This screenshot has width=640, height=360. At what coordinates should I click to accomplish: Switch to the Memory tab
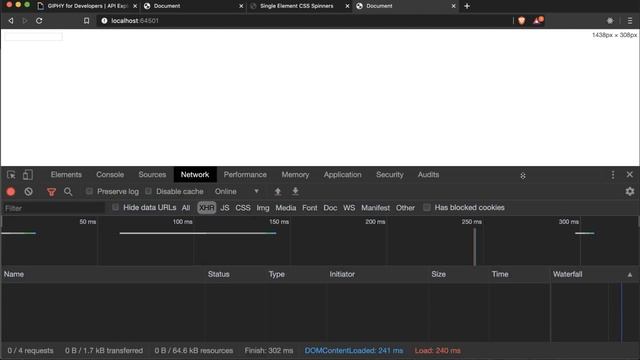295,175
